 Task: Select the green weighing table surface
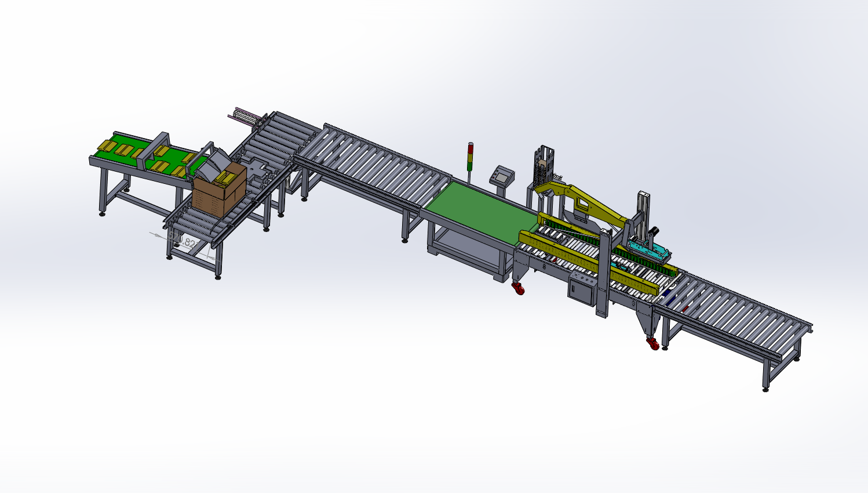[482, 212]
